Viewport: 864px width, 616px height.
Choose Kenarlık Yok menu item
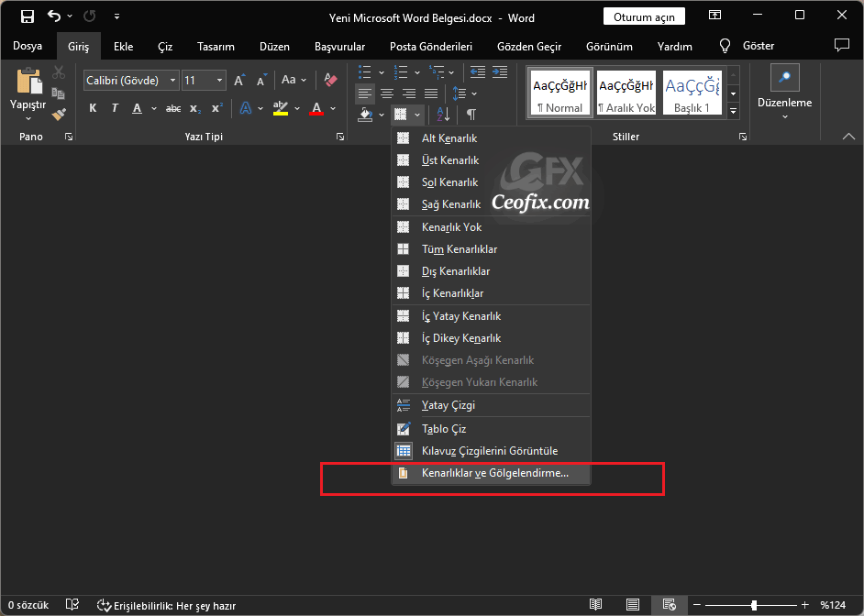[x=491, y=227]
